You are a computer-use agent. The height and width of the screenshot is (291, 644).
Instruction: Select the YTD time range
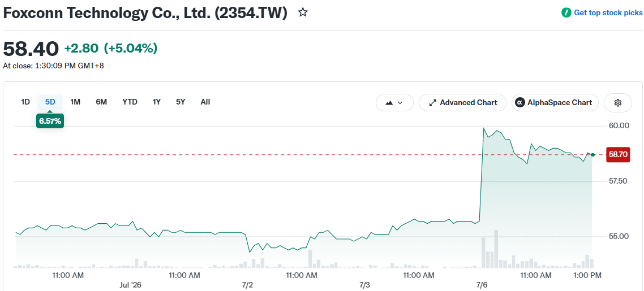point(130,102)
